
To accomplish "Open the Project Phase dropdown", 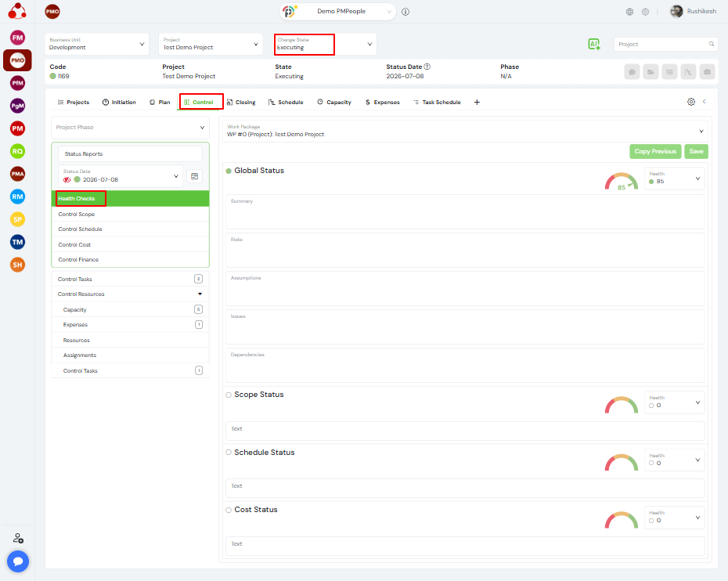I will 130,128.
